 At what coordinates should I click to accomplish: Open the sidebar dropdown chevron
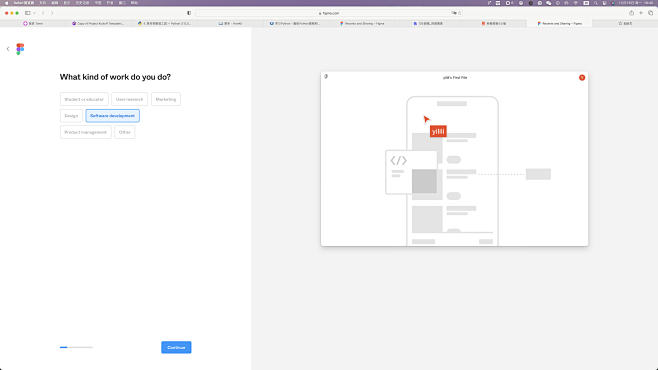34,13
